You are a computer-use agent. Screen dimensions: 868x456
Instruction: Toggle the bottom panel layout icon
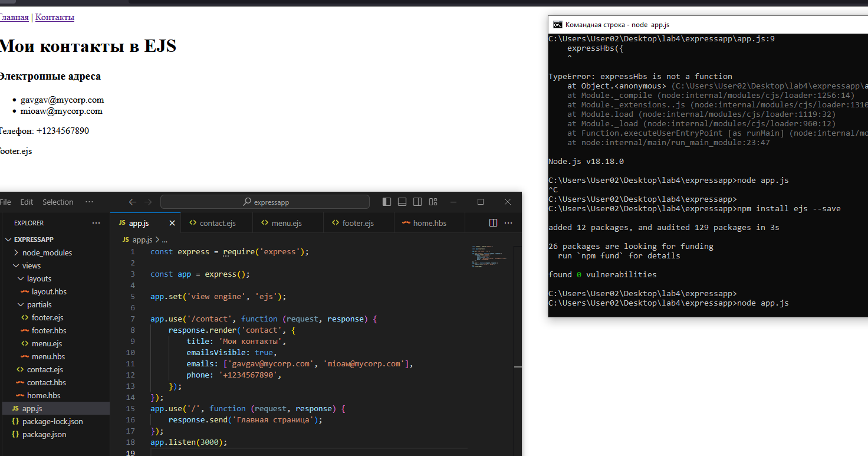pyautogui.click(x=402, y=202)
